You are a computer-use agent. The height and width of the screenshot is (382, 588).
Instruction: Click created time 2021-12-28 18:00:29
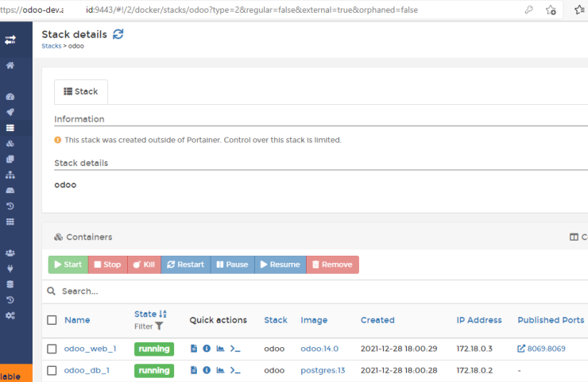tap(399, 349)
